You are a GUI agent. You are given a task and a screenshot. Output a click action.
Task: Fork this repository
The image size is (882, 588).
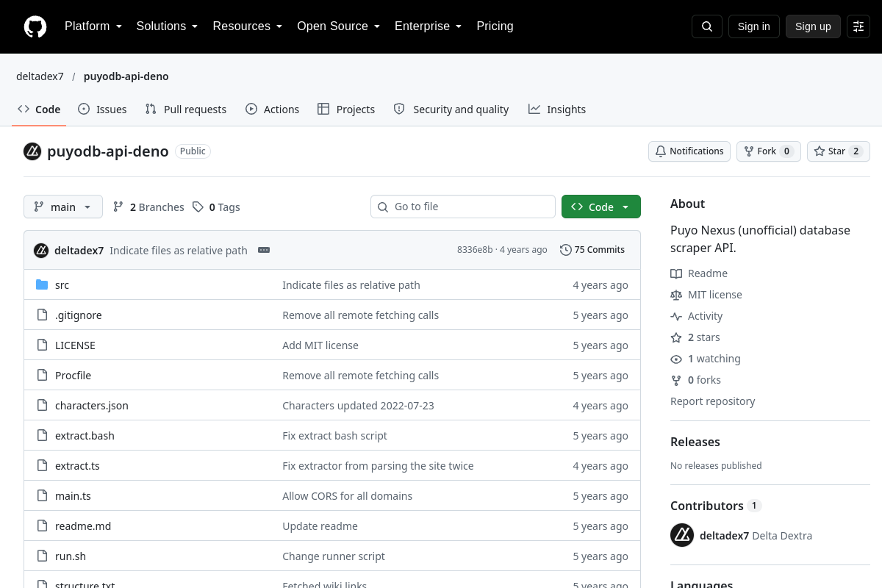(769, 151)
